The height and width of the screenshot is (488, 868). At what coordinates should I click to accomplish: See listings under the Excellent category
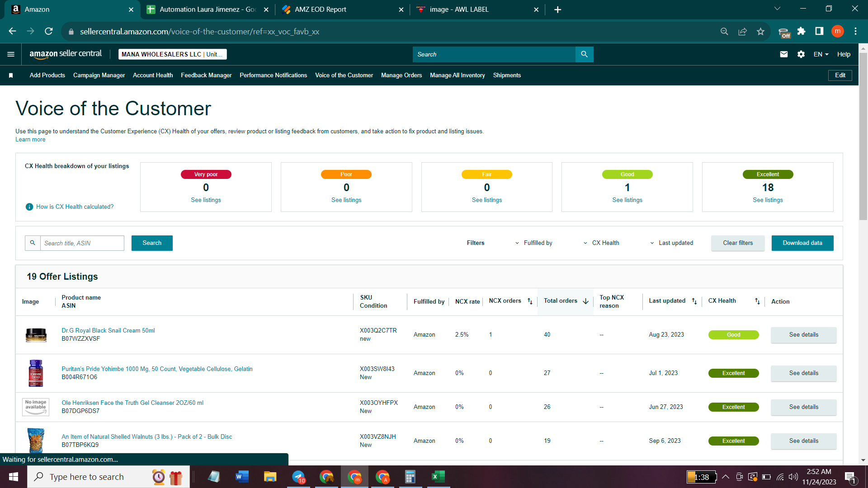tap(768, 200)
